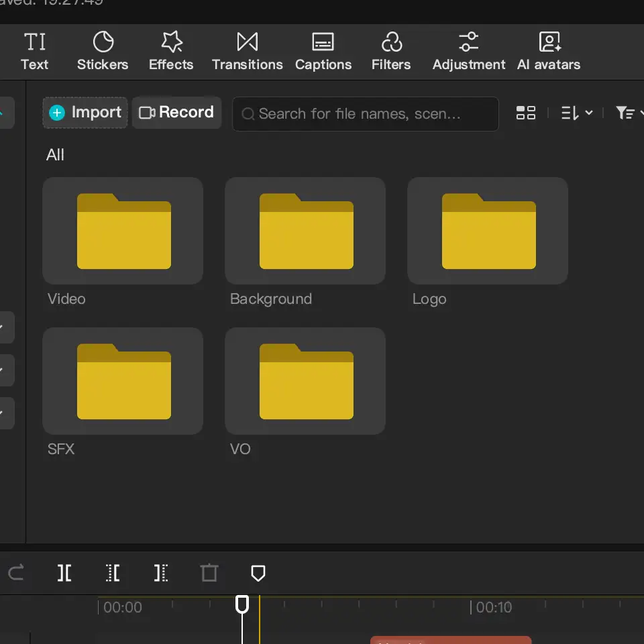Open the Transitions panel
Image resolution: width=644 pixels, height=644 pixels.
[247, 51]
